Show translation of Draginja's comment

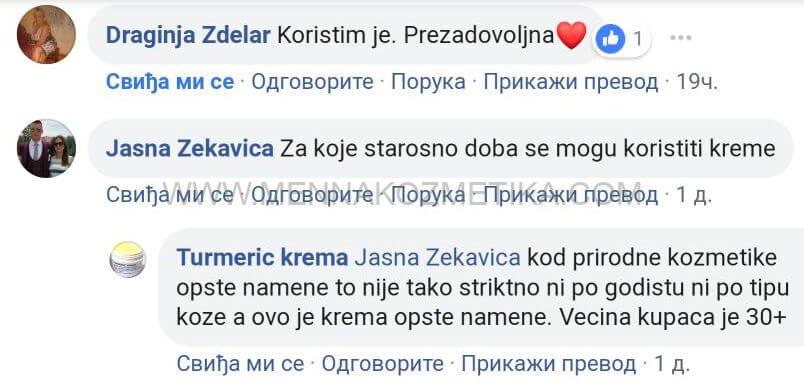(x=571, y=82)
